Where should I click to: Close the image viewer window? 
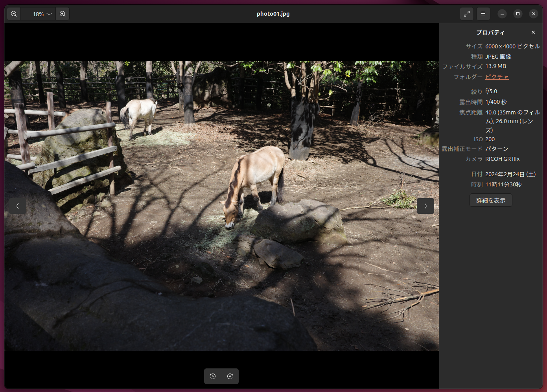click(x=534, y=14)
